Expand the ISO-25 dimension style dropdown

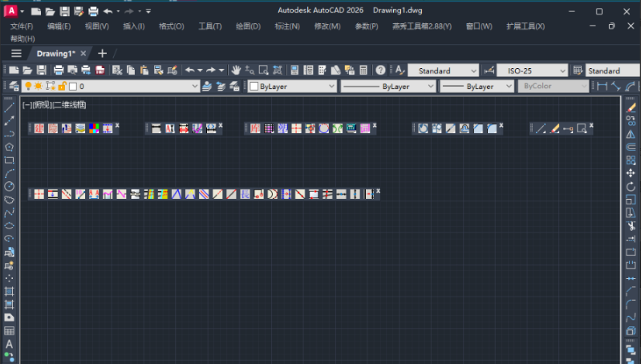click(x=532, y=71)
